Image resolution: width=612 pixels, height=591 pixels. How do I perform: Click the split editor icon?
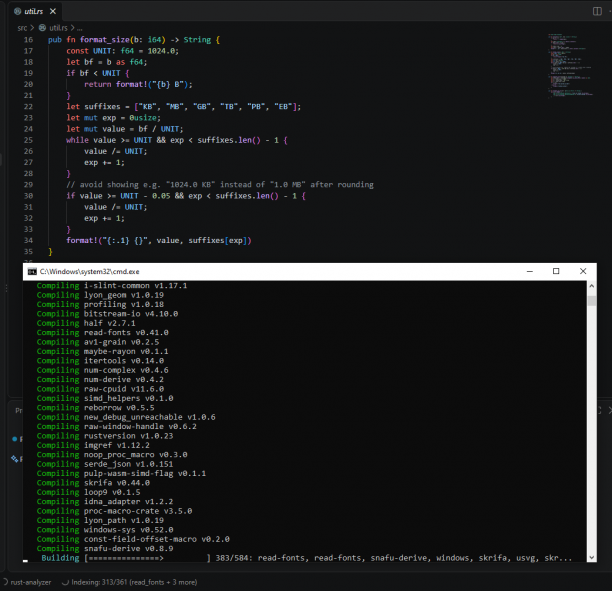597,11
